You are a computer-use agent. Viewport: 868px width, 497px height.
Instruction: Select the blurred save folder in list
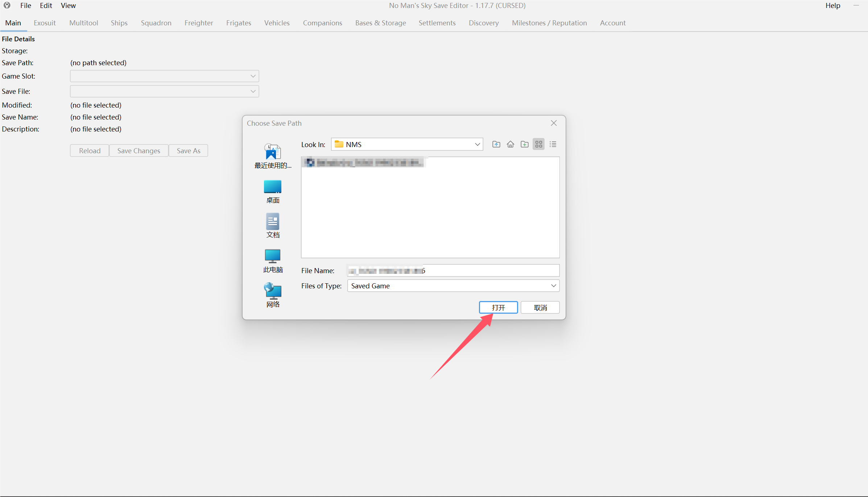364,162
